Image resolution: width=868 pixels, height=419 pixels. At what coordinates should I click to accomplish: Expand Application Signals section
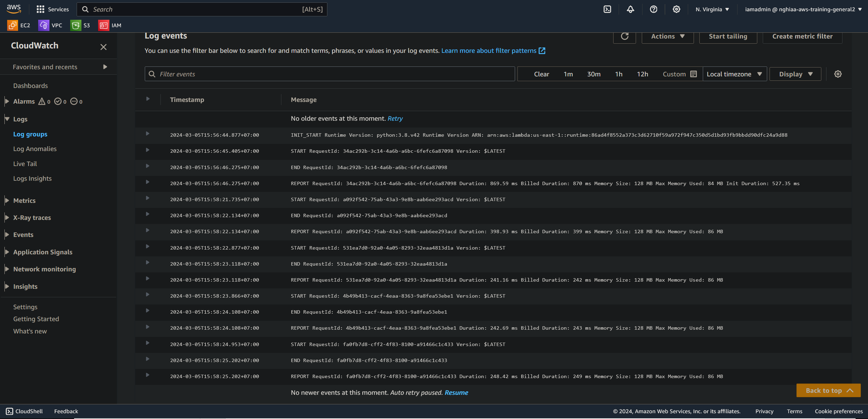(x=7, y=252)
